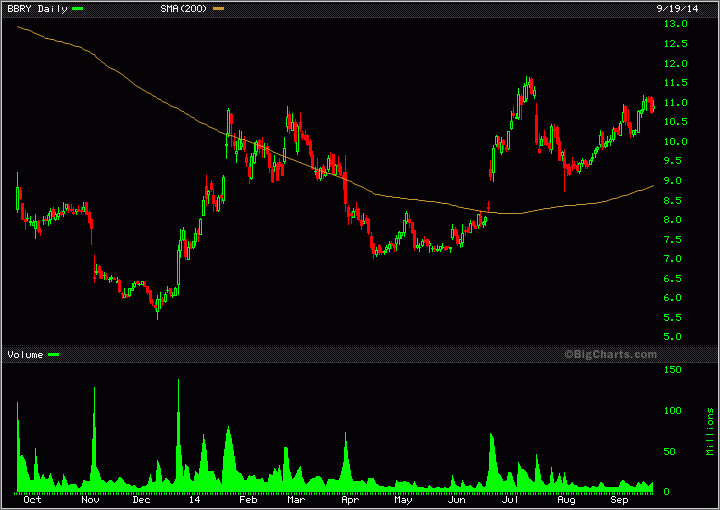This screenshot has width=720, height=510.
Task: Click the Feb month label
Action: [x=248, y=500]
